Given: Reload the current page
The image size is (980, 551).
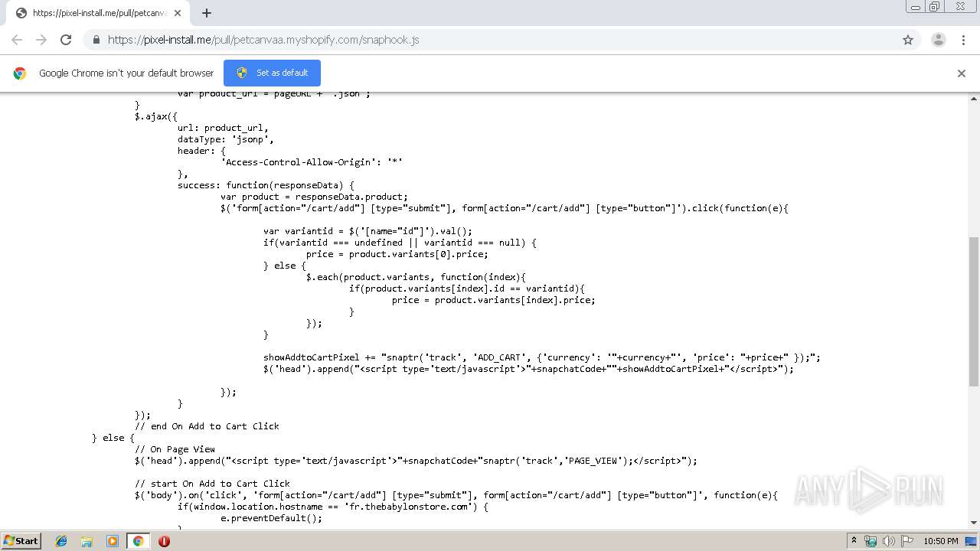Looking at the screenshot, I should pyautogui.click(x=66, y=40).
